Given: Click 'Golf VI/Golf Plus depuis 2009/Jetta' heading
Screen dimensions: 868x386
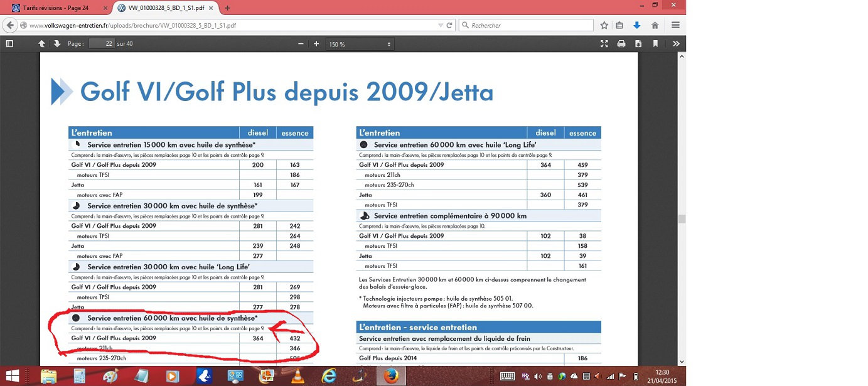Looking at the screenshot, I should click(287, 92).
